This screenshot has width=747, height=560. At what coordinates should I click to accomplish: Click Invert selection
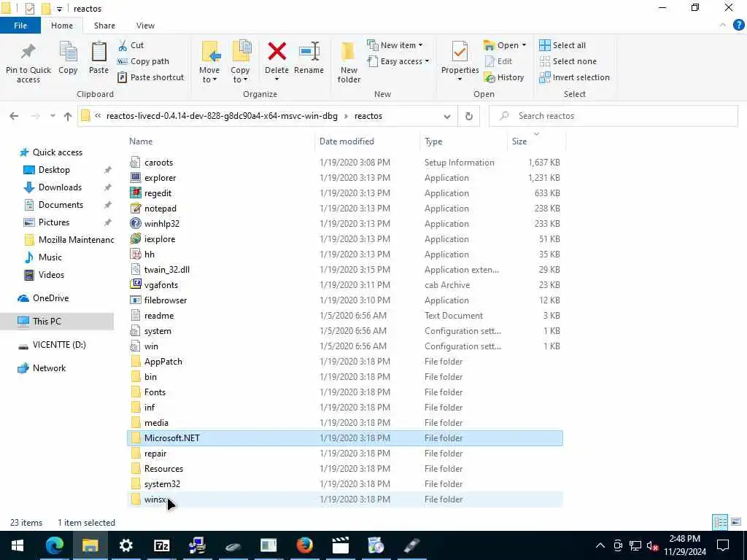pyautogui.click(x=575, y=77)
